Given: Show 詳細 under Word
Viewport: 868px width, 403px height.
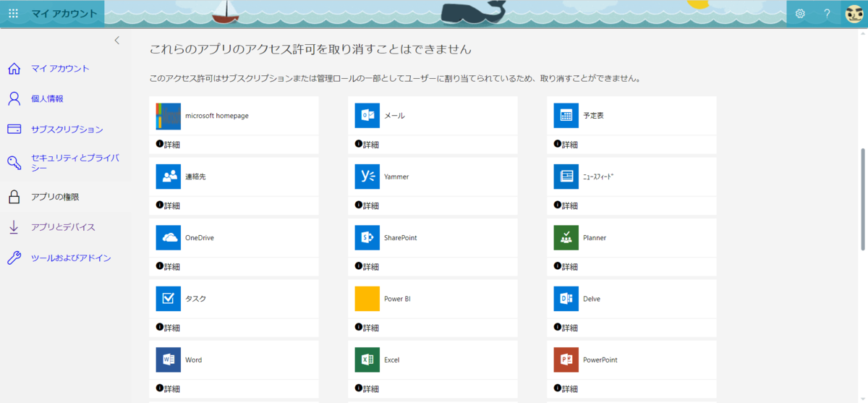Looking at the screenshot, I should (169, 389).
